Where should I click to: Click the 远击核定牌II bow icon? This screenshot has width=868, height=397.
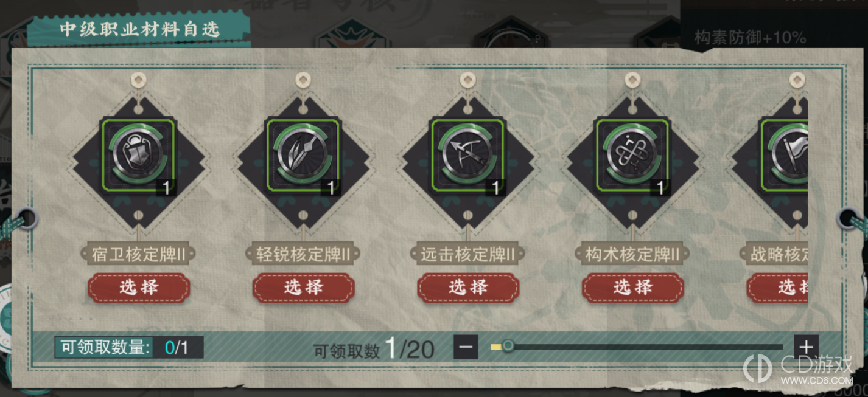click(467, 156)
